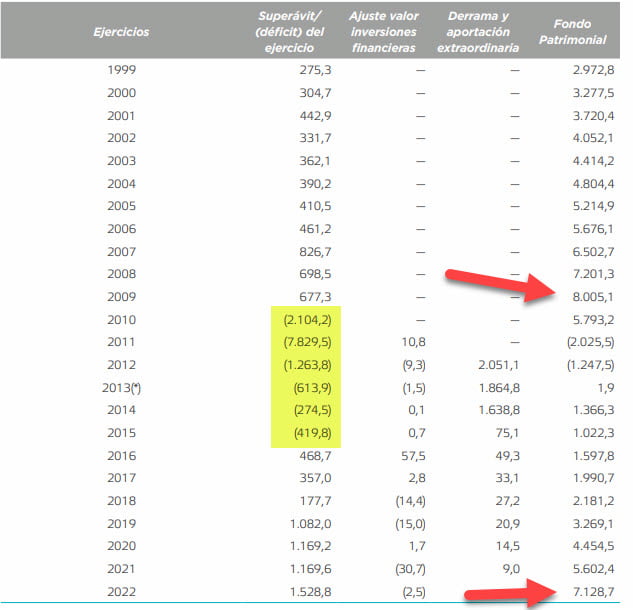
Task: Select the fund value 5.602,4
Action: tap(593, 569)
